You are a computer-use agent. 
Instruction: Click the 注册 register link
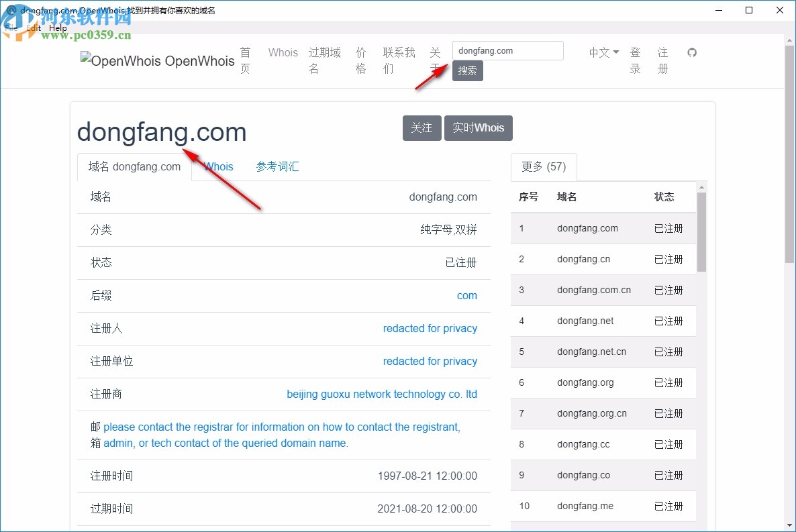tap(662, 60)
